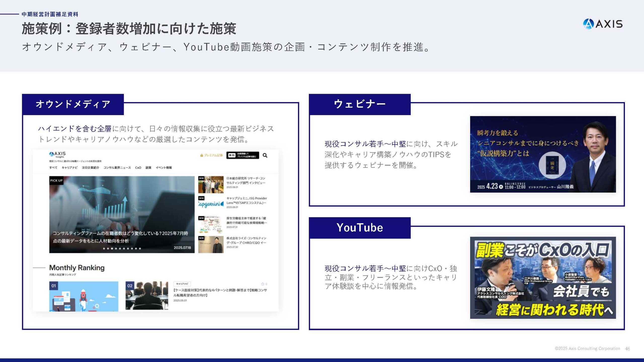Screen dimensions: 644x362
Task: Open the キャリアナビ category tab
Action: pyautogui.click(x=70, y=168)
